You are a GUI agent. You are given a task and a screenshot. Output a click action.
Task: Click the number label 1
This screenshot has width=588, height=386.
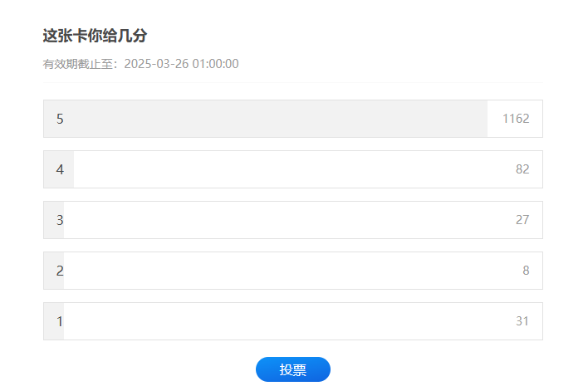point(60,321)
